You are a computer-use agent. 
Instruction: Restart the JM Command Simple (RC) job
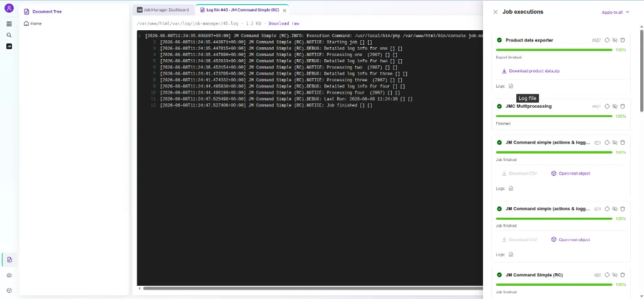(607, 274)
